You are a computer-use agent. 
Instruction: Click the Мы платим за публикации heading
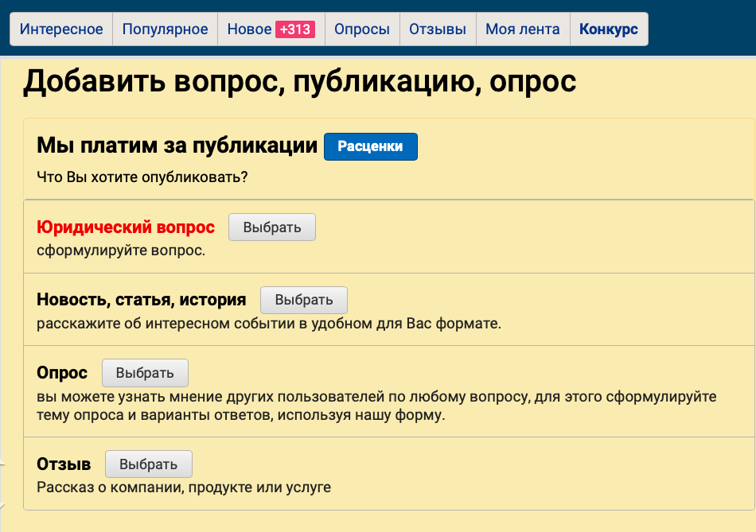pyautogui.click(x=177, y=146)
